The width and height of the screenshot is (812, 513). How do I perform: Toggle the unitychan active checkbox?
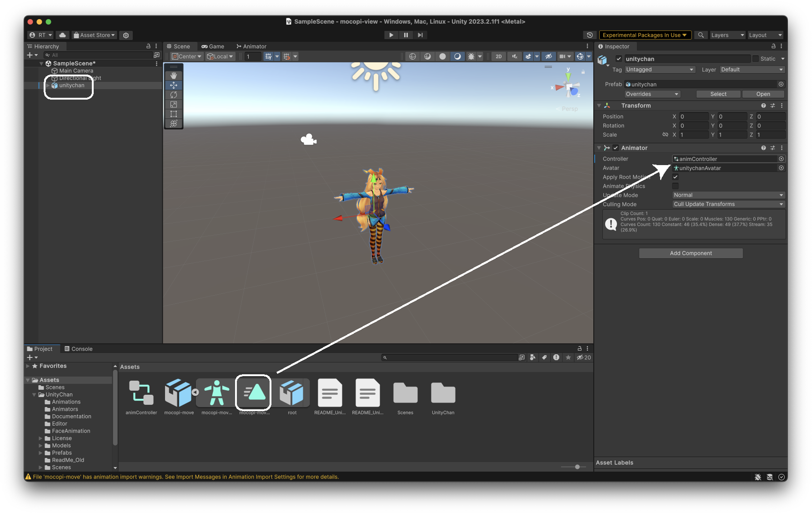click(x=618, y=59)
